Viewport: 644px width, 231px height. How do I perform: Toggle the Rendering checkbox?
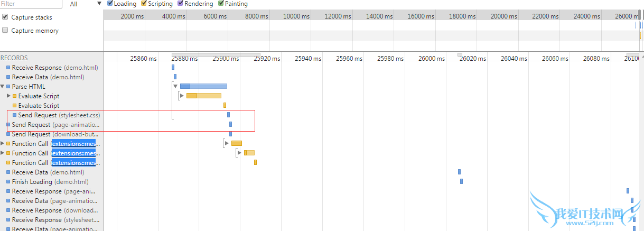(x=181, y=3)
